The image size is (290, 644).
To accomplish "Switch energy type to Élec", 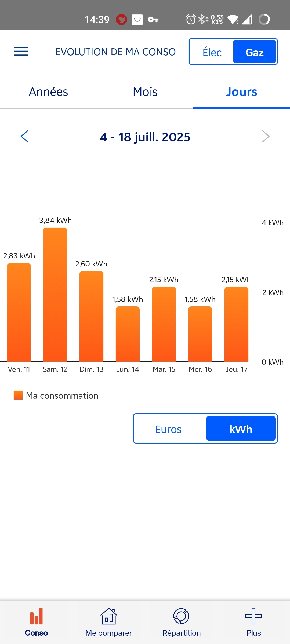I will 212,52.
